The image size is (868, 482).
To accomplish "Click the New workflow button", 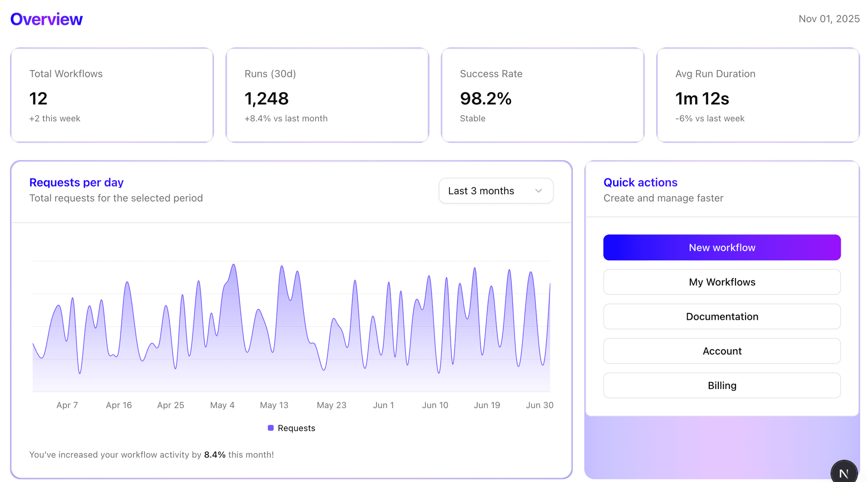I will tap(722, 248).
